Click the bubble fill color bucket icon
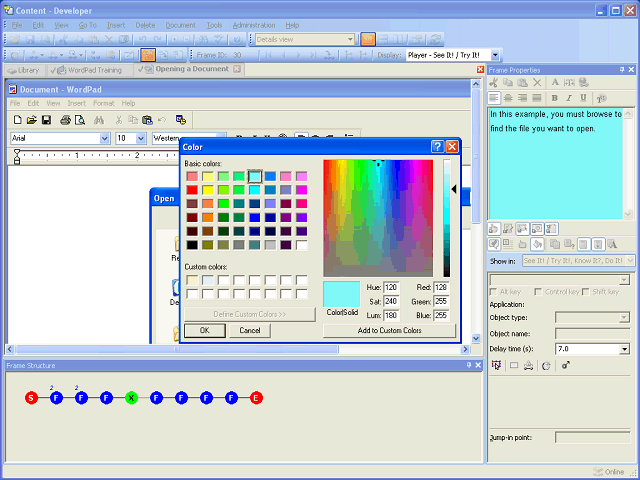 pos(537,244)
